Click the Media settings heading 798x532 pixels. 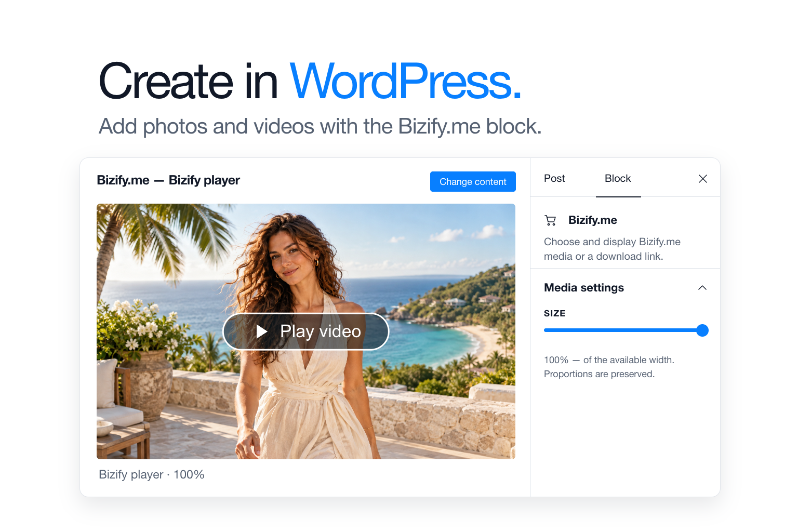point(584,288)
